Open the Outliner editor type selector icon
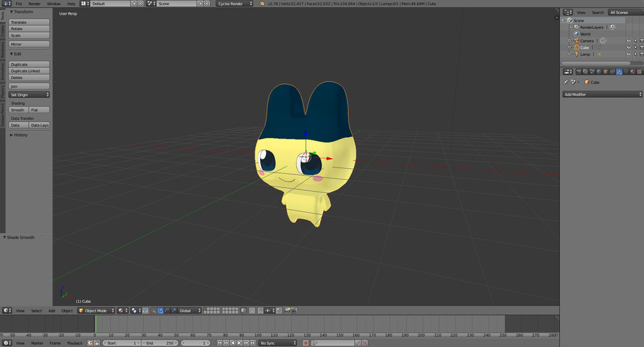Screen dimensions: 644x347 568,13
